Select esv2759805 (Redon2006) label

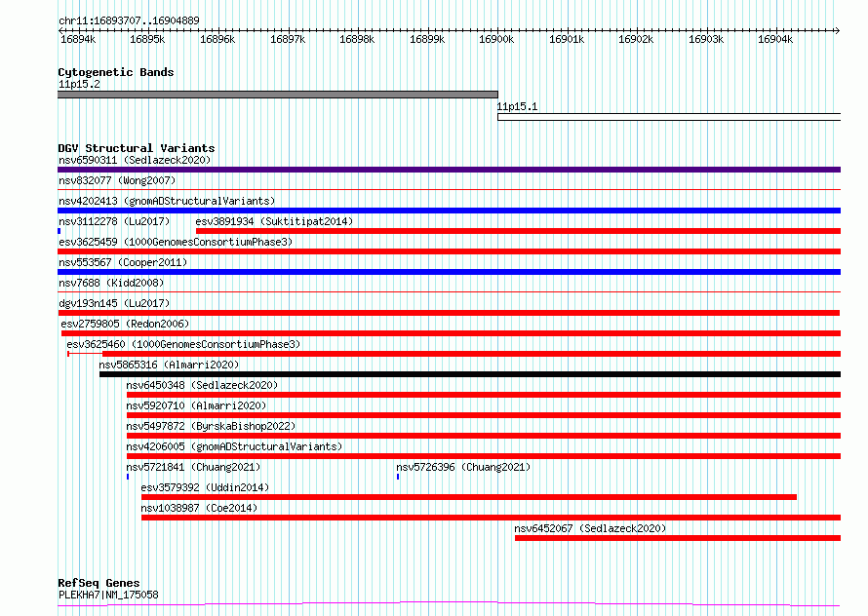[x=125, y=324]
